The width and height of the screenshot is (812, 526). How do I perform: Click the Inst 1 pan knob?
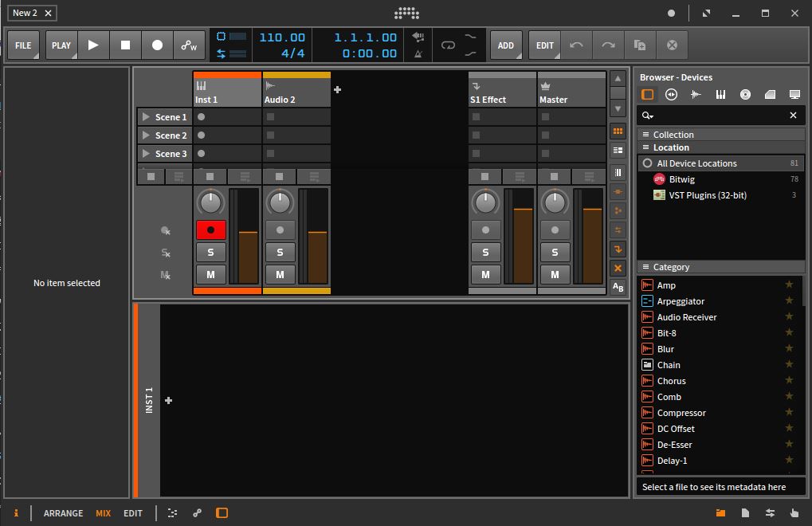(210, 202)
